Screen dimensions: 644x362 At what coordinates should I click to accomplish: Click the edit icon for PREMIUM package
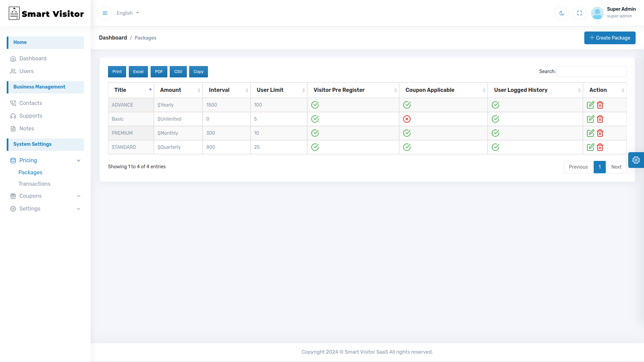point(590,133)
